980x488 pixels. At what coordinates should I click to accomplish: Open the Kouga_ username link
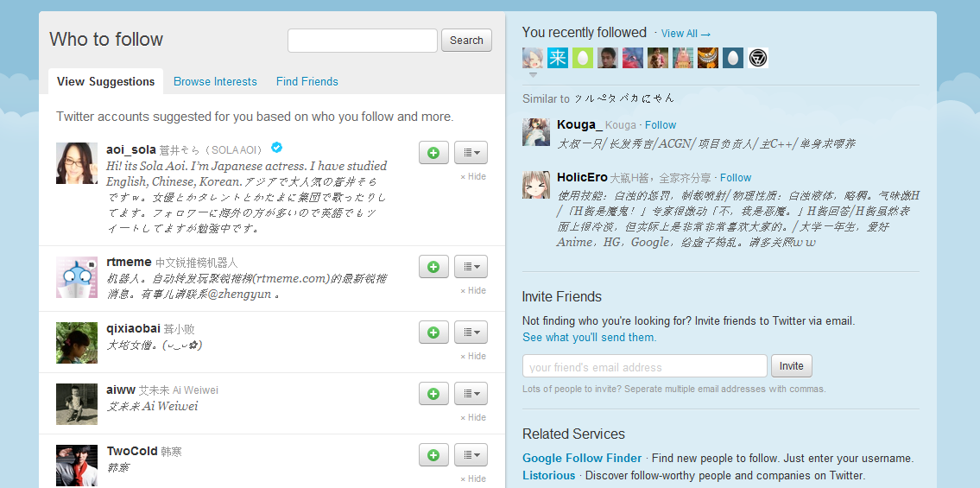pos(579,125)
